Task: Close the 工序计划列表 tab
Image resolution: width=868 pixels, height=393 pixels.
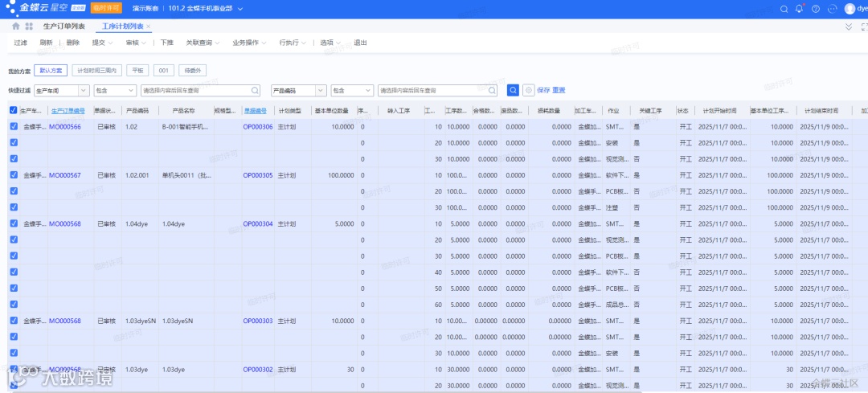Action: coord(149,27)
